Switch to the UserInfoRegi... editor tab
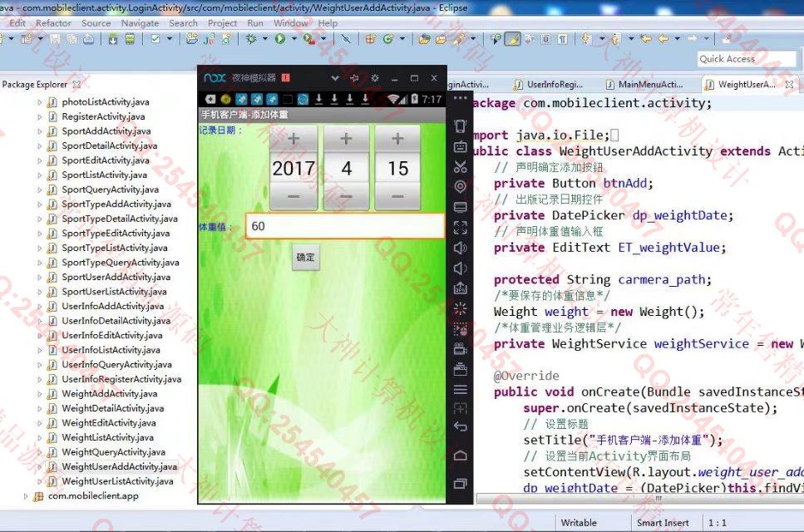Viewport: 804px width, 532px height. [x=549, y=85]
